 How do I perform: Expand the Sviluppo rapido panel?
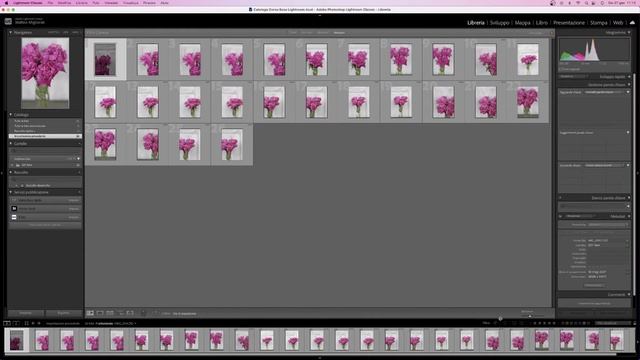click(629, 77)
